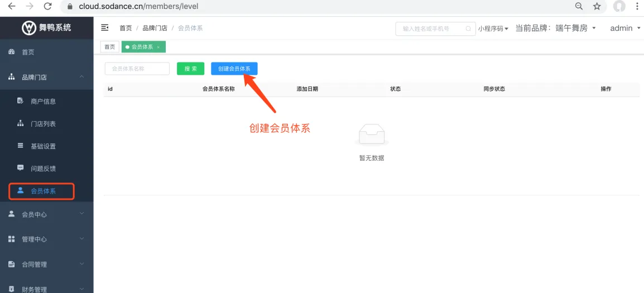Open the 小程序码 dropdown
The image size is (644, 293).
coord(493,28)
